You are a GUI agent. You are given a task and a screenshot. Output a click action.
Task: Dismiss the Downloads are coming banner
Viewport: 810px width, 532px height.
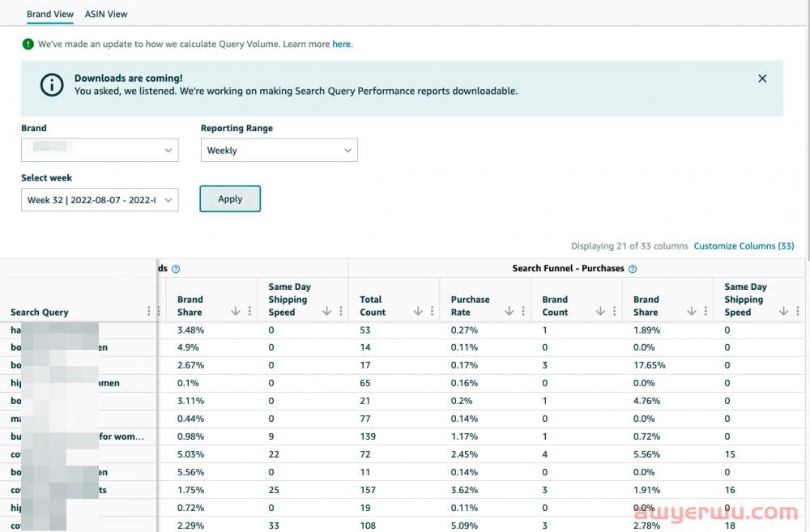pos(762,79)
